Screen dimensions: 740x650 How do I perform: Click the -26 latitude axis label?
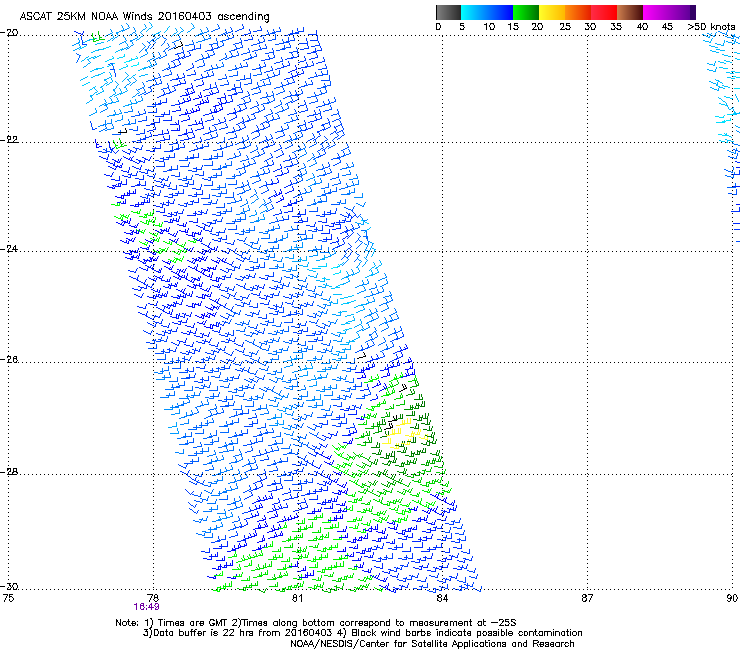coord(10,360)
